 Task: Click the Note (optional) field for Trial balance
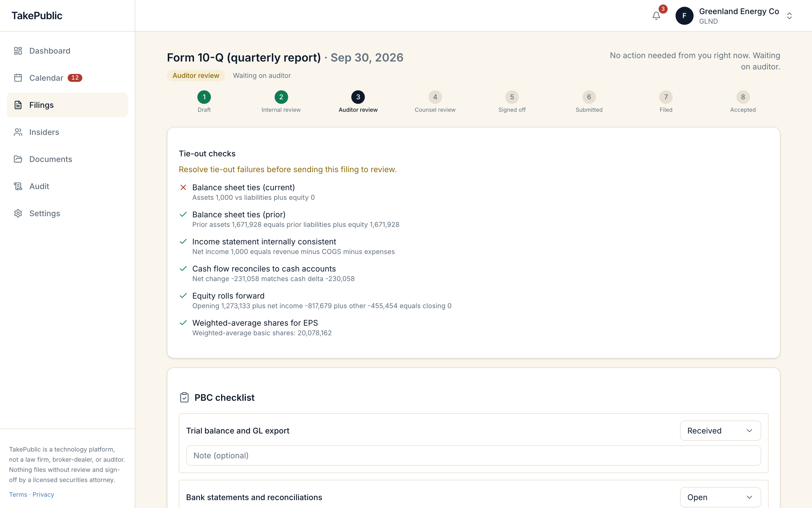click(473, 456)
